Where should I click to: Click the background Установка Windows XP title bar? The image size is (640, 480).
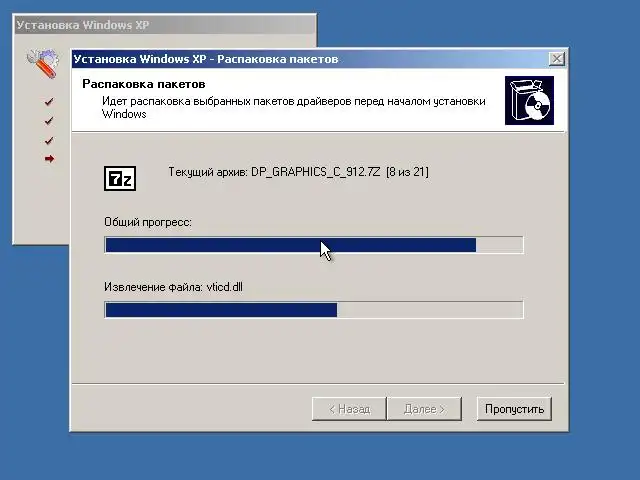point(165,25)
